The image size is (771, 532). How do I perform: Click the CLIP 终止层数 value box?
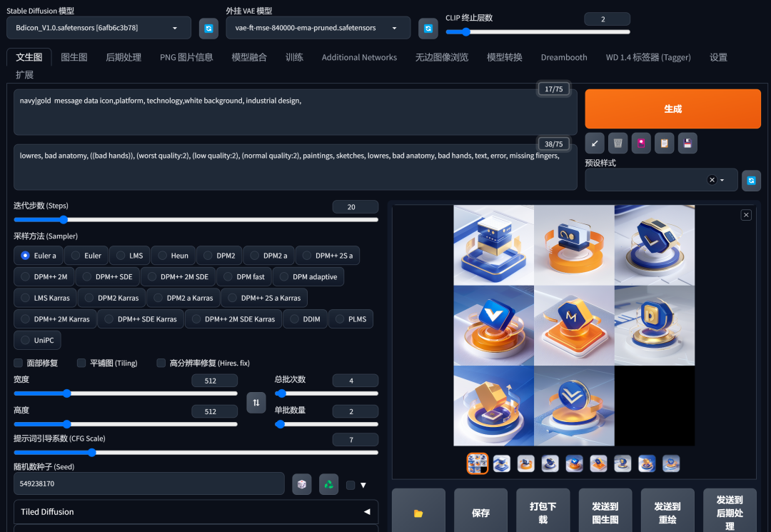(607, 19)
